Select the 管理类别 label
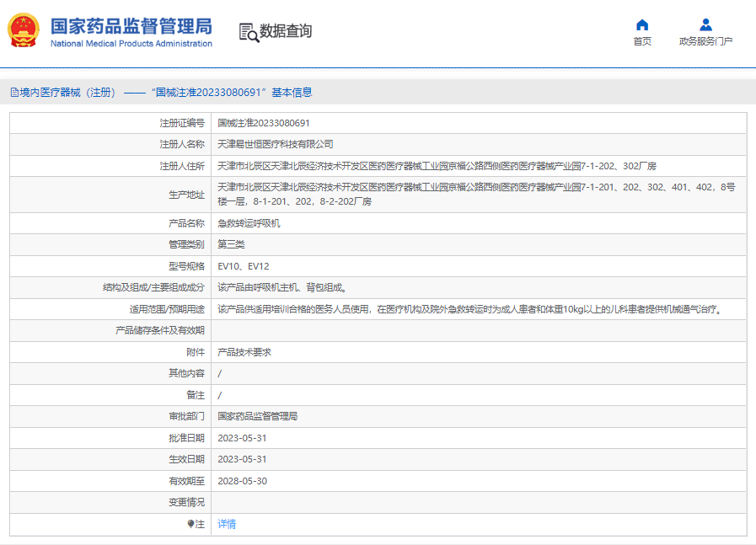This screenshot has width=756, height=545. pyautogui.click(x=186, y=245)
